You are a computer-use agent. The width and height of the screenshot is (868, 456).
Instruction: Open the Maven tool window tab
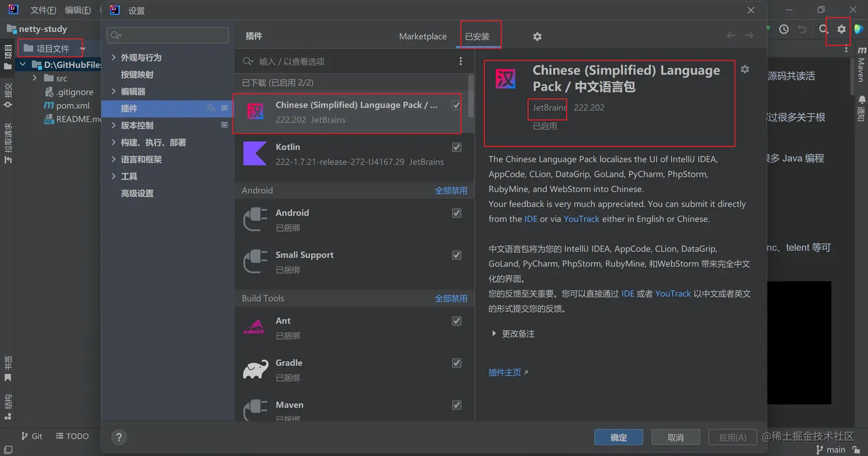click(861, 65)
